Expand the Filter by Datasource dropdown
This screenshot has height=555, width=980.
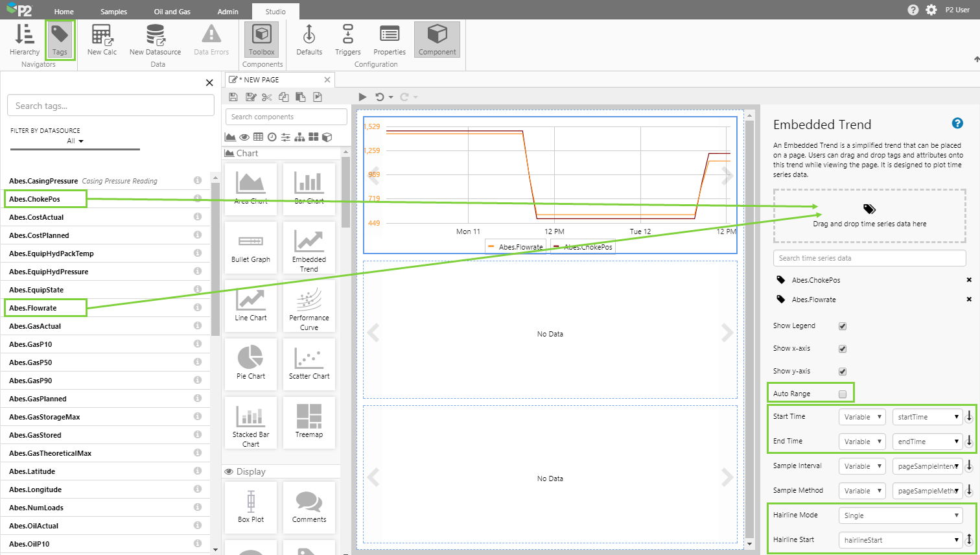[x=75, y=141]
